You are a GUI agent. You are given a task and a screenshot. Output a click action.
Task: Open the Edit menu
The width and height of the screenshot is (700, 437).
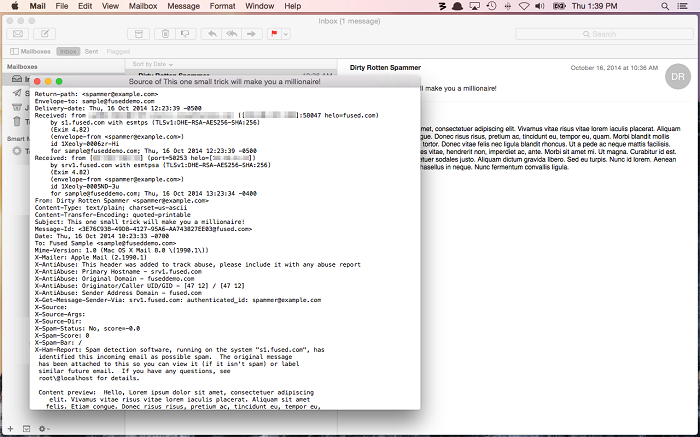85,6
